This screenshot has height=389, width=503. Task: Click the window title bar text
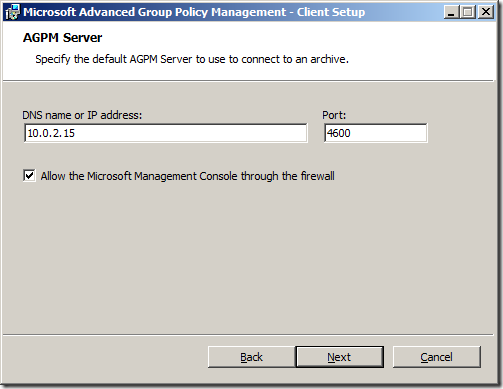[x=194, y=12]
